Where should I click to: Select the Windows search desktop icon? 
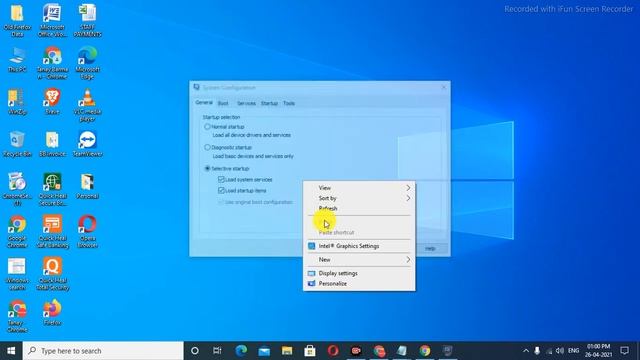point(17,273)
